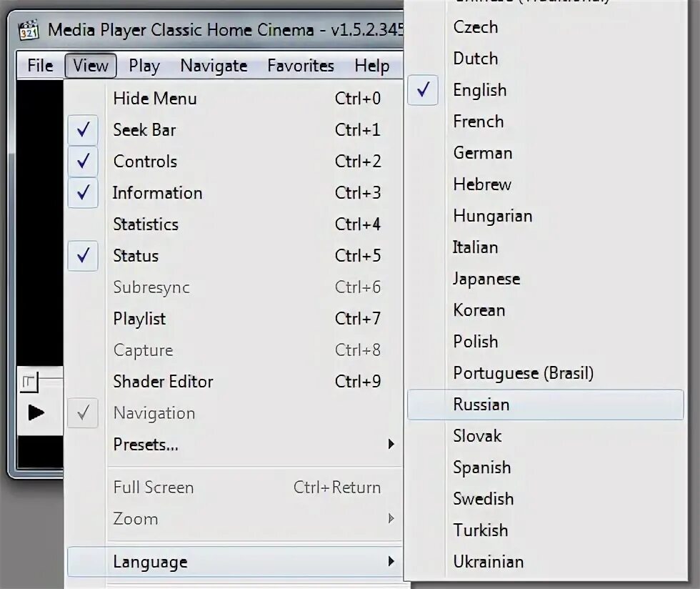Click the seek bar slider handle
Screen dimensions: 700x589
click(29, 382)
